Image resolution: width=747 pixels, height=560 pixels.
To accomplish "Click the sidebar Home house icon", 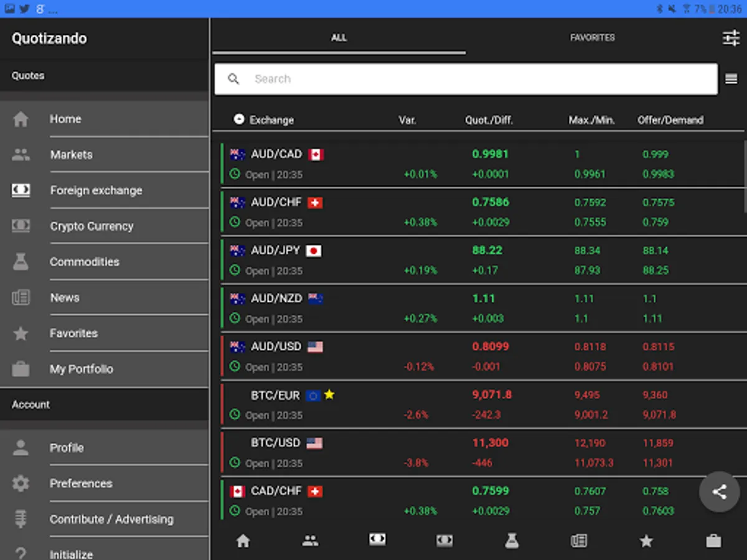I will click(x=21, y=119).
